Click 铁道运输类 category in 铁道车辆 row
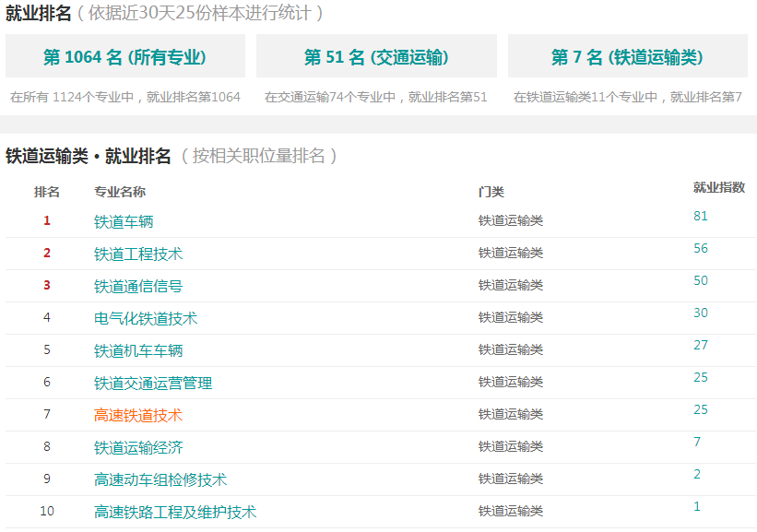The width and height of the screenshot is (757, 532). pyautogui.click(x=510, y=220)
